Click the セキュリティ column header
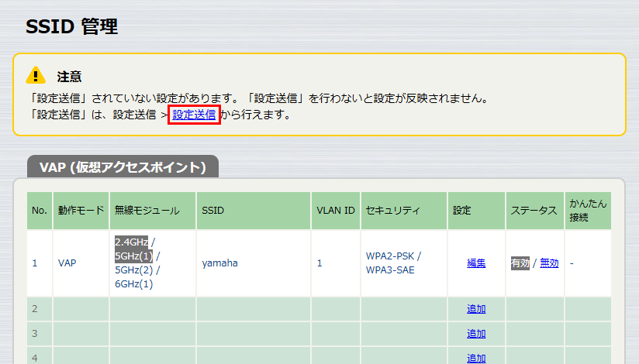Viewport: 639px width, 364px height. click(x=392, y=211)
